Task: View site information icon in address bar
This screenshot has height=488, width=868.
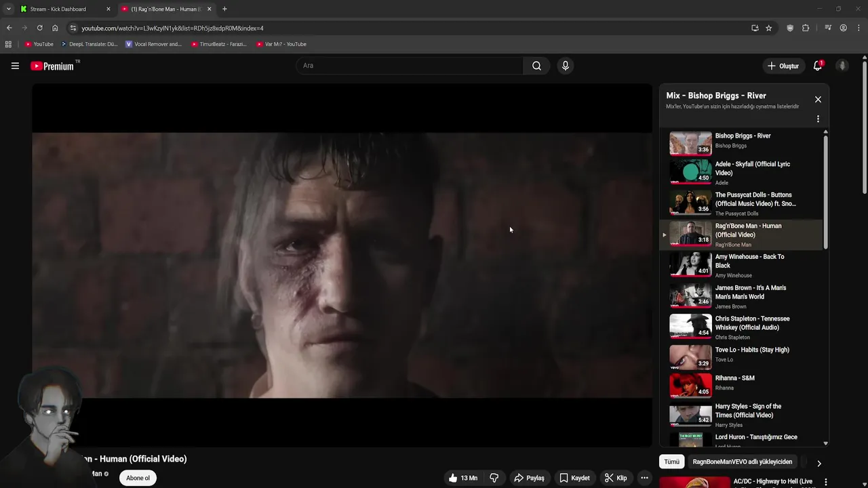Action: tap(73, 28)
